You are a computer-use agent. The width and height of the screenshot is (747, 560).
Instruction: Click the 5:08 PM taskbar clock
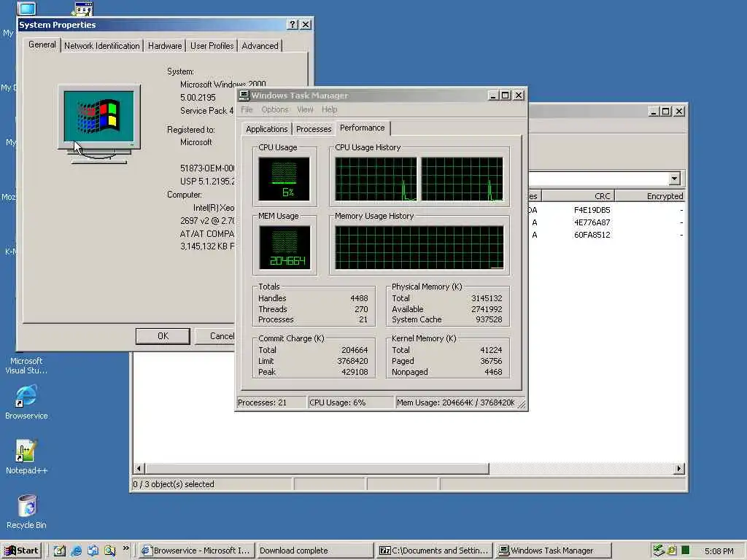[x=719, y=551]
